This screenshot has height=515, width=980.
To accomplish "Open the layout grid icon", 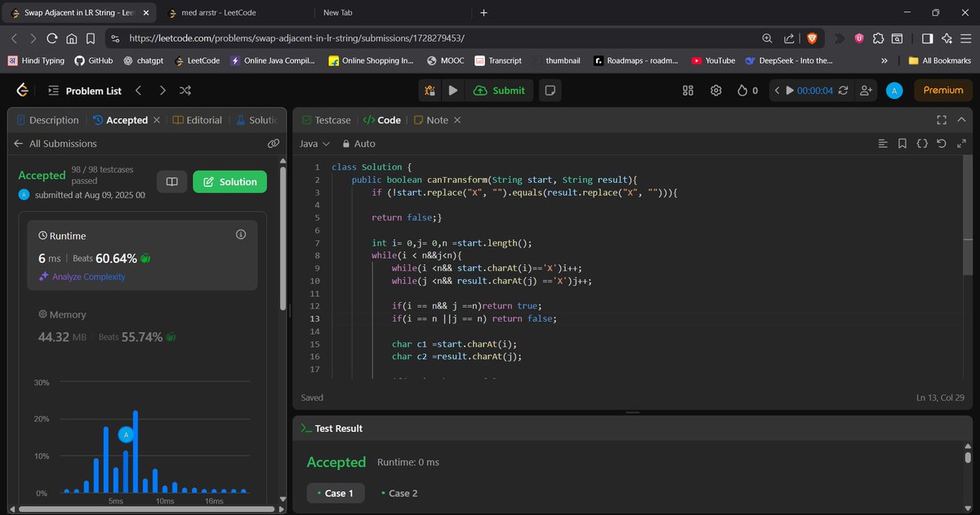I will point(688,91).
